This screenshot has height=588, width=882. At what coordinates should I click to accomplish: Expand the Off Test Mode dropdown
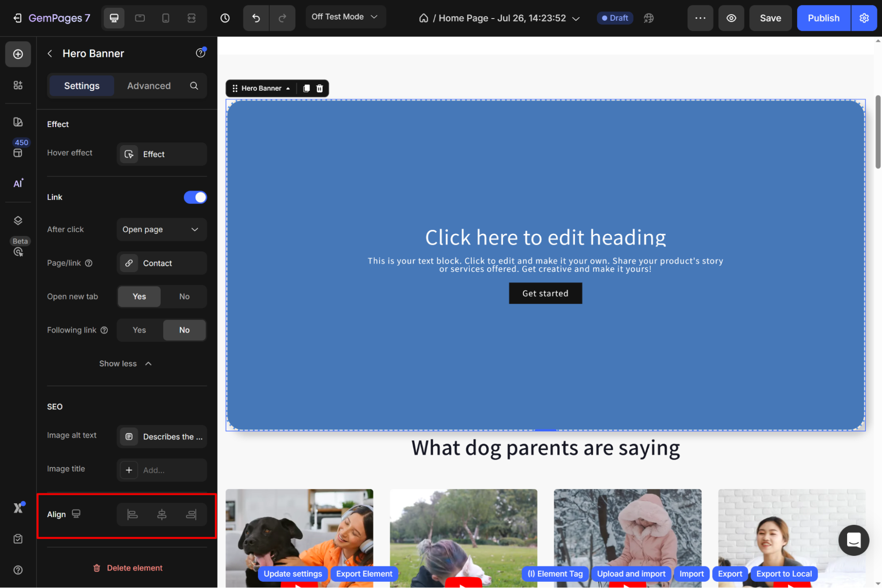click(x=345, y=17)
